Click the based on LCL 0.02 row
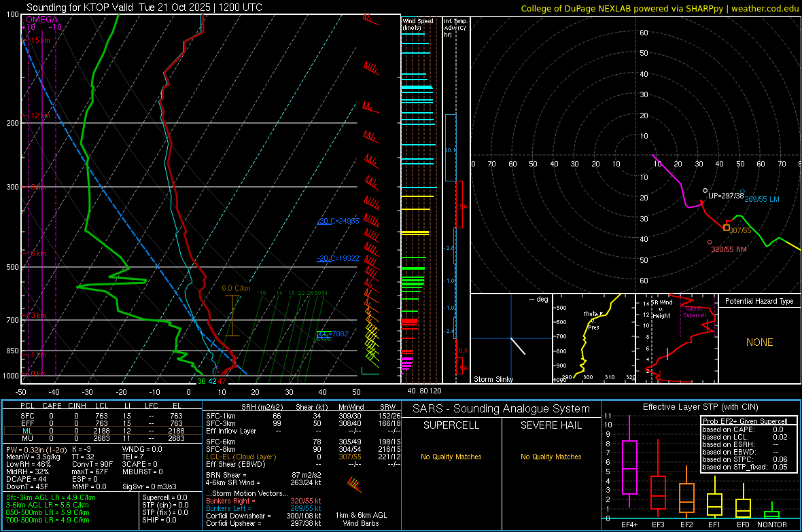 [745, 437]
